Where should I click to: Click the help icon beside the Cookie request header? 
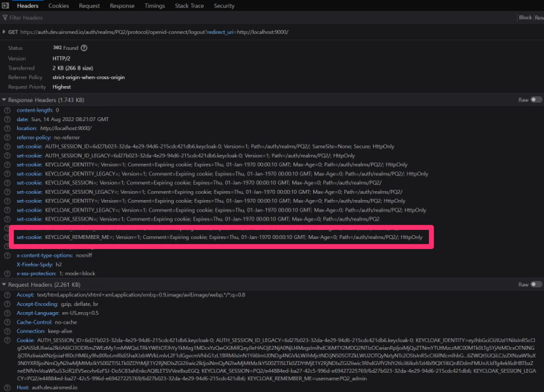click(7, 340)
